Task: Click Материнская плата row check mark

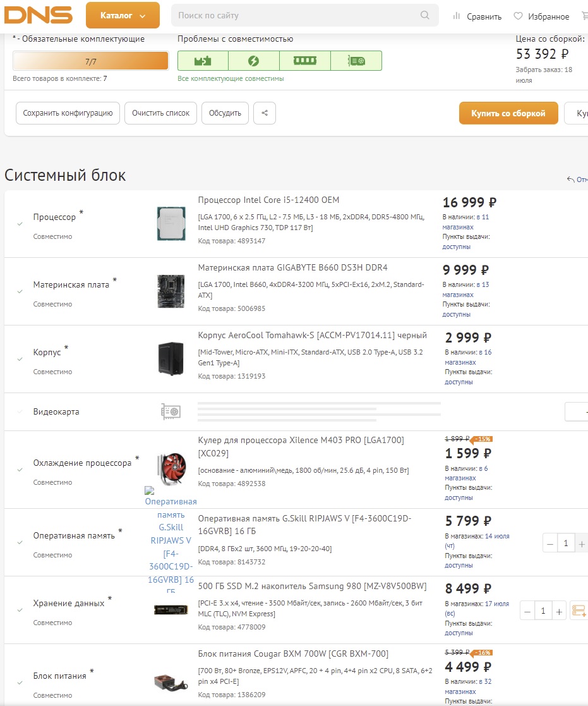Action: click(20, 291)
